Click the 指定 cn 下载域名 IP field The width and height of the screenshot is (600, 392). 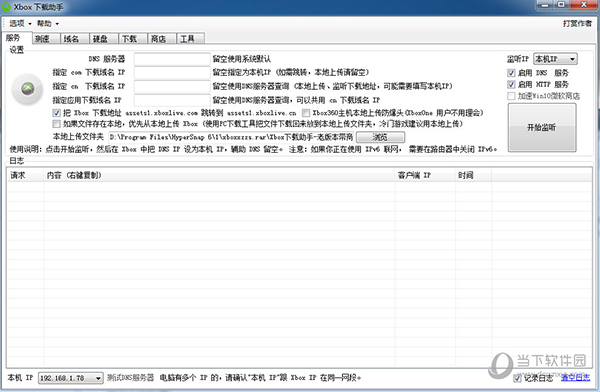[172, 86]
